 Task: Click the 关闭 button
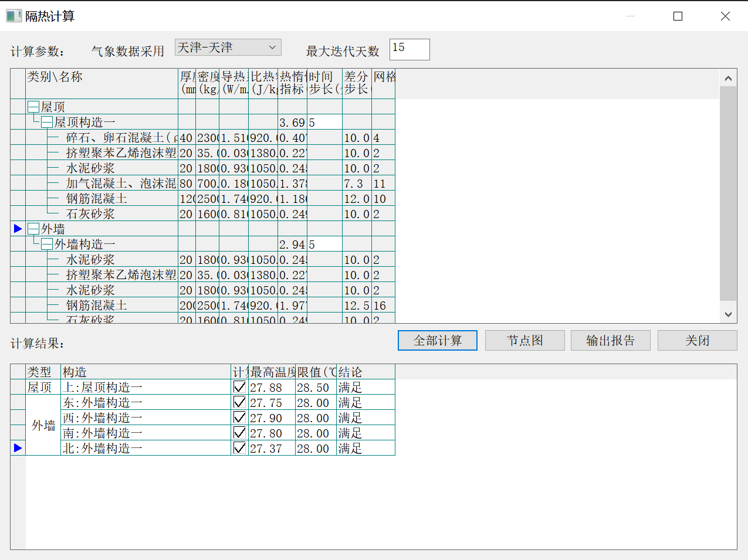click(697, 341)
